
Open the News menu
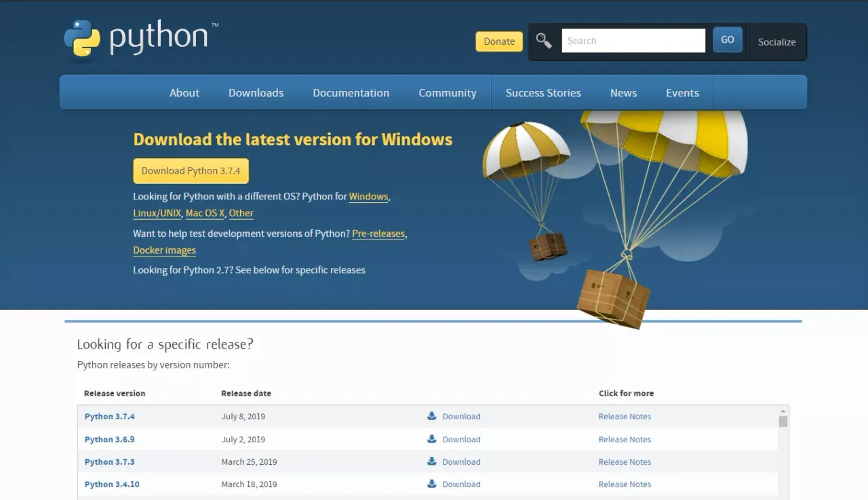tap(623, 93)
